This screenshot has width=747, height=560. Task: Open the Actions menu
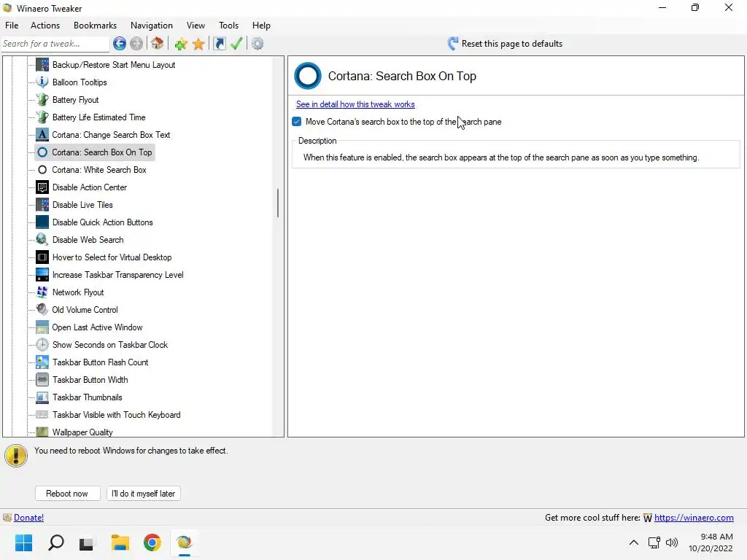pos(45,26)
